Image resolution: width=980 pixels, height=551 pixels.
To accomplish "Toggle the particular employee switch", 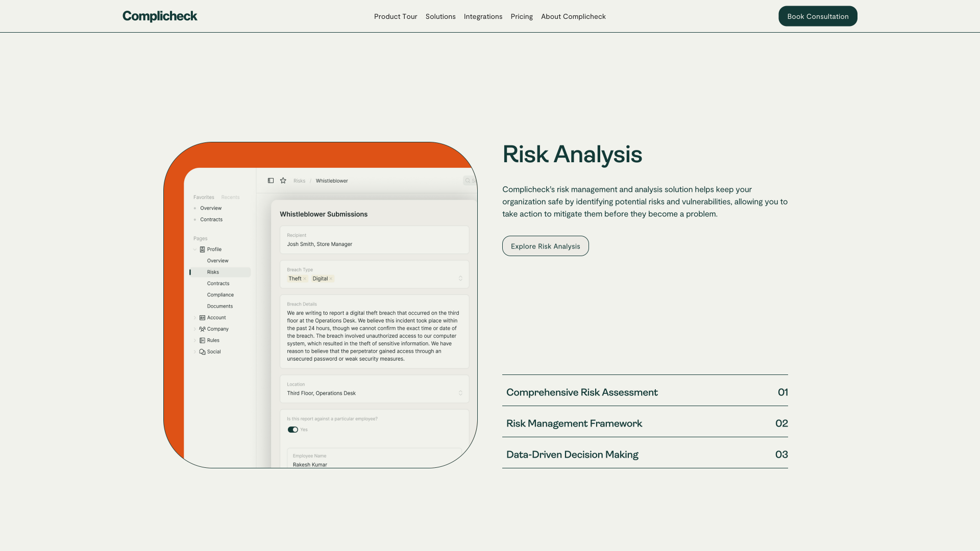I will point(292,430).
